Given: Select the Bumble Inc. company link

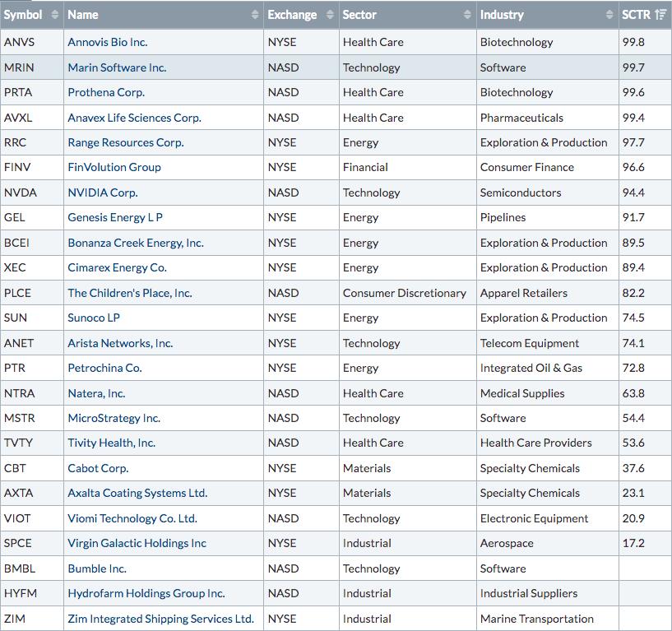Looking at the screenshot, I should (97, 568).
